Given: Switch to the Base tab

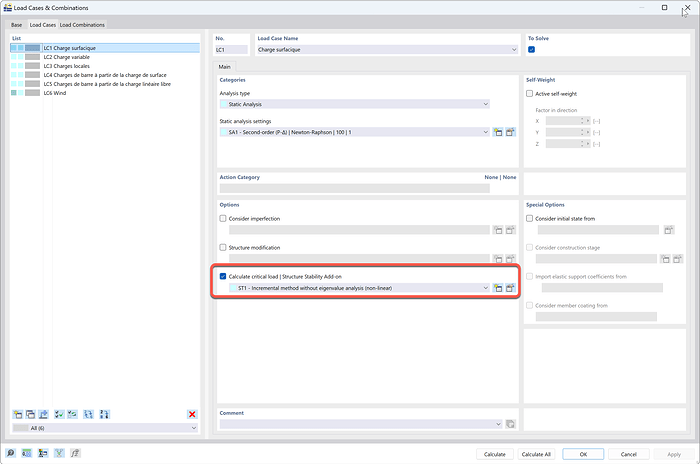Looking at the screenshot, I should tap(16, 24).
